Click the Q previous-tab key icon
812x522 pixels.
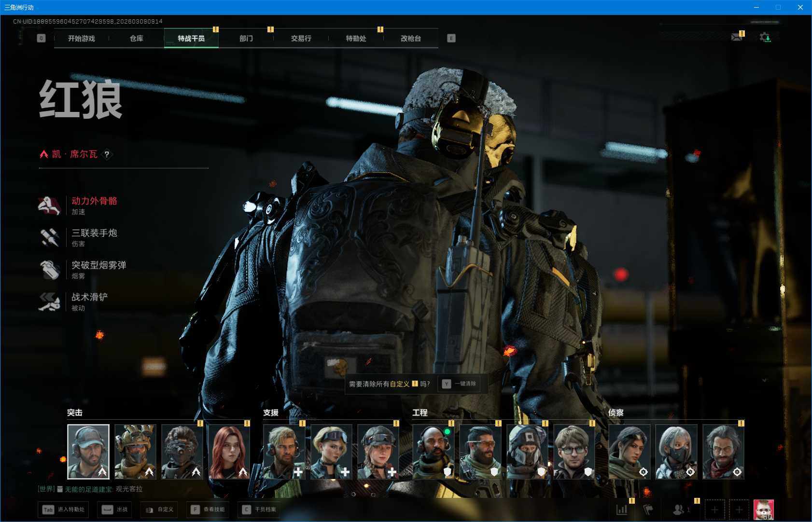point(41,38)
